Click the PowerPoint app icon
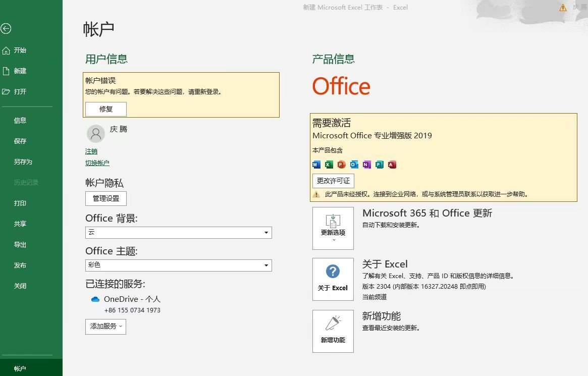 [341, 165]
